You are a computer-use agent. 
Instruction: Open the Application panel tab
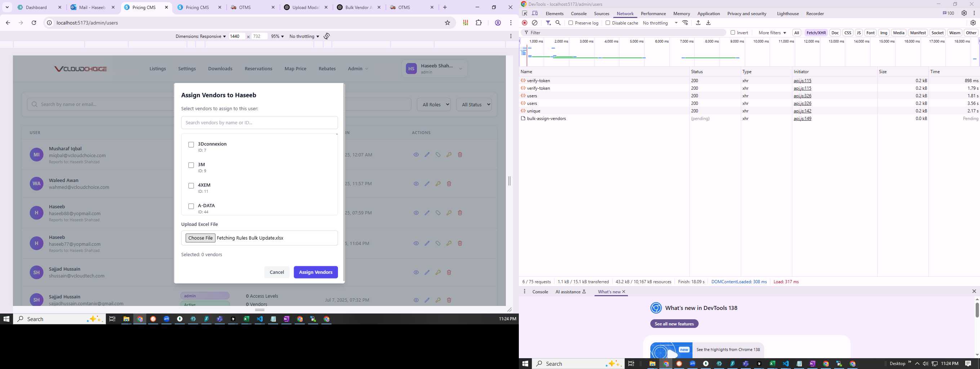tap(708, 14)
